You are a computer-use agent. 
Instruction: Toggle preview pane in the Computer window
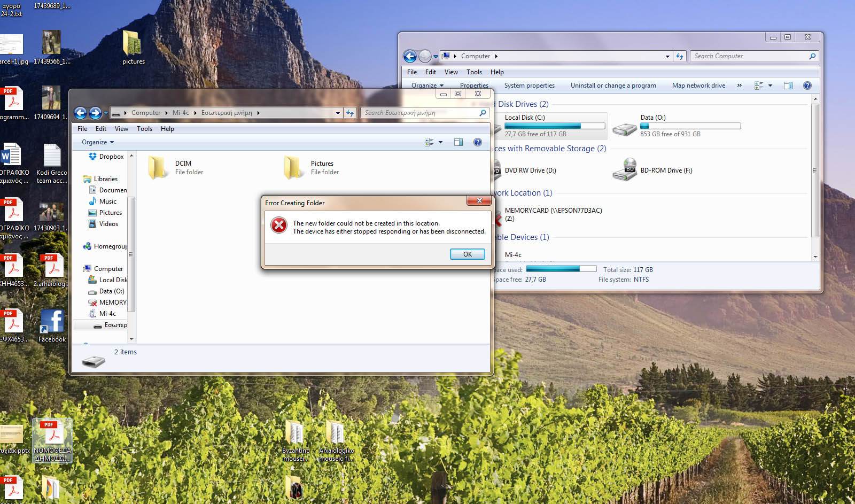pos(788,86)
